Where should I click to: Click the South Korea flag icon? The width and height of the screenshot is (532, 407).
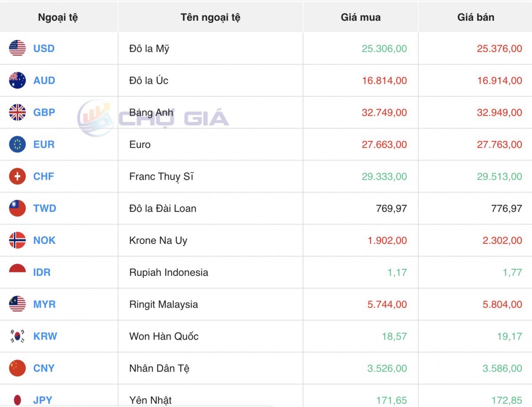(17, 336)
